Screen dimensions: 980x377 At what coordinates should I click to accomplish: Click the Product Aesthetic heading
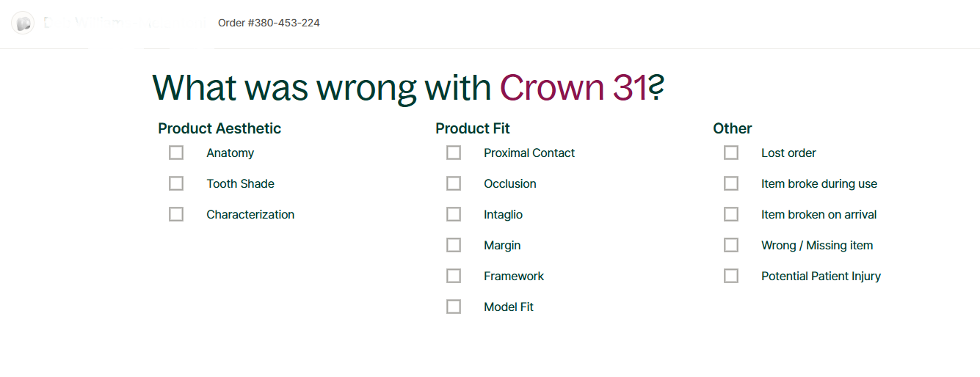pyautogui.click(x=219, y=128)
